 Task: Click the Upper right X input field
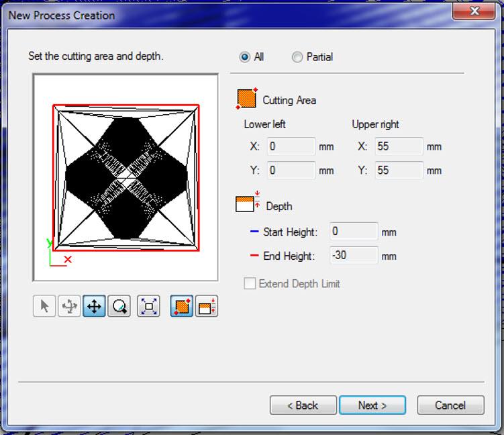click(399, 146)
